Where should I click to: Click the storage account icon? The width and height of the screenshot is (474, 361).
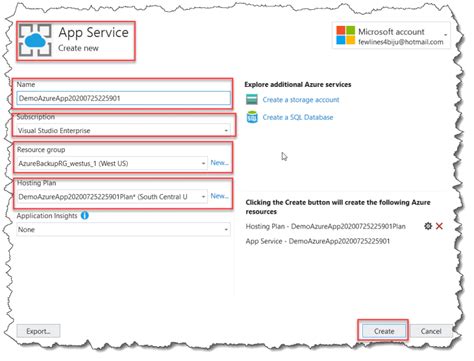point(252,99)
